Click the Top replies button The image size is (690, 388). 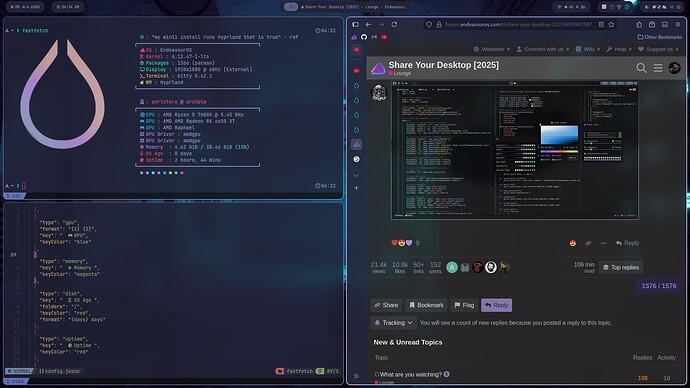click(x=621, y=267)
